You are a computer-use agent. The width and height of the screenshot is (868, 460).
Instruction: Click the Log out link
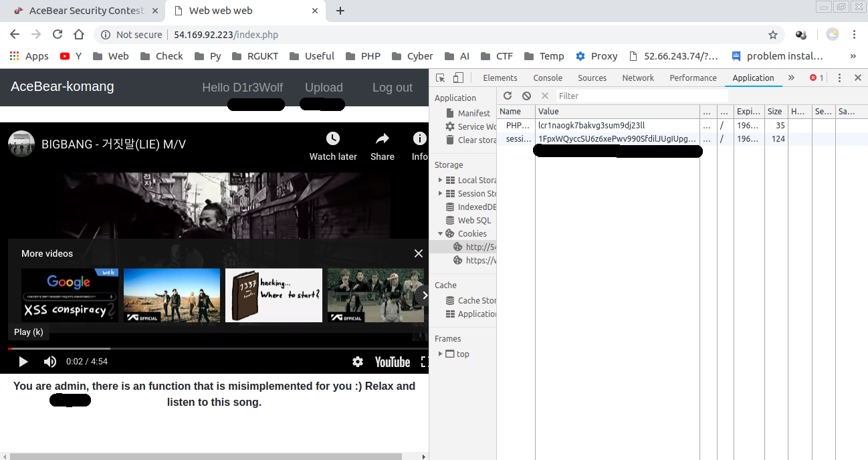[393, 88]
